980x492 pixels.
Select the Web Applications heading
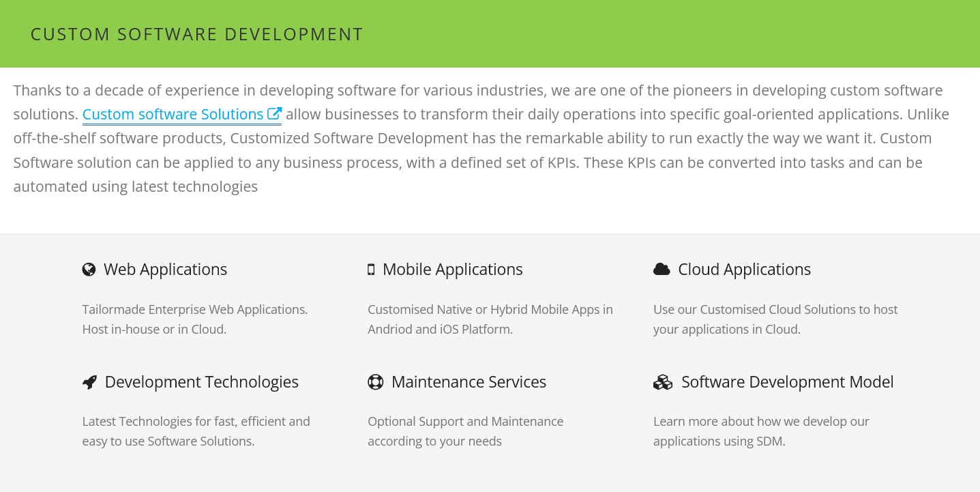(x=165, y=269)
